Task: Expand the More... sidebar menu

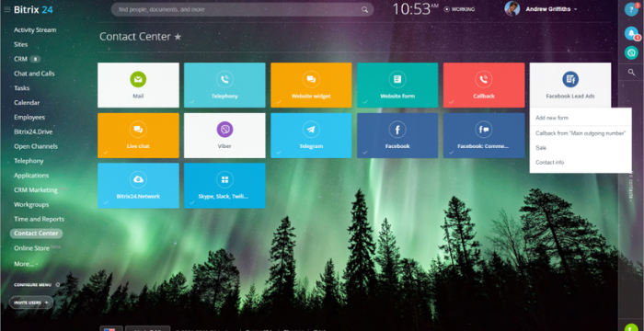Action: [25, 264]
